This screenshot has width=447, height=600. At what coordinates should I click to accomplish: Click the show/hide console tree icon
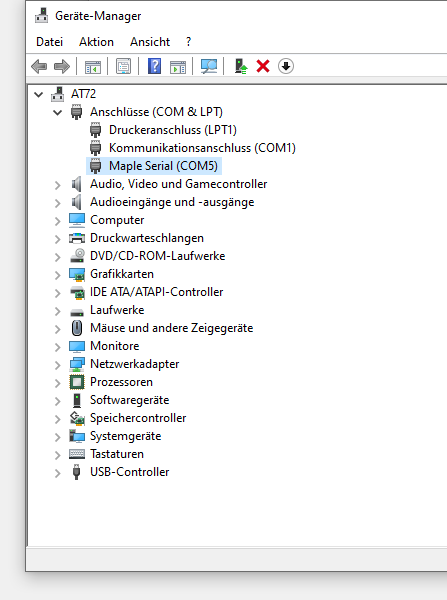click(93, 67)
